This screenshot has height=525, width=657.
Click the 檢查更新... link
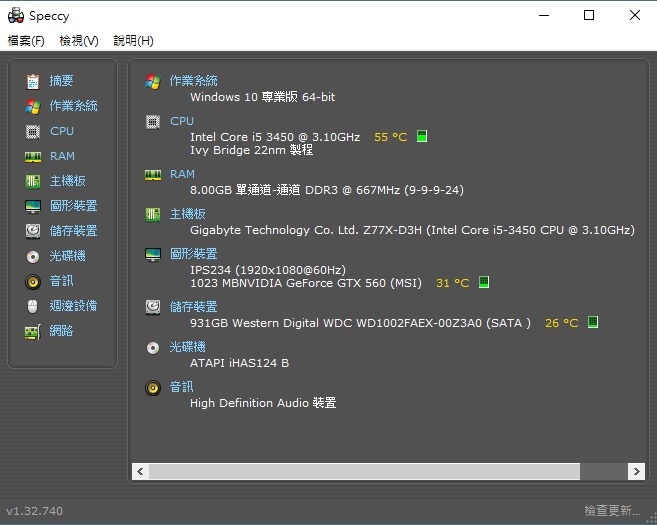tap(612, 510)
